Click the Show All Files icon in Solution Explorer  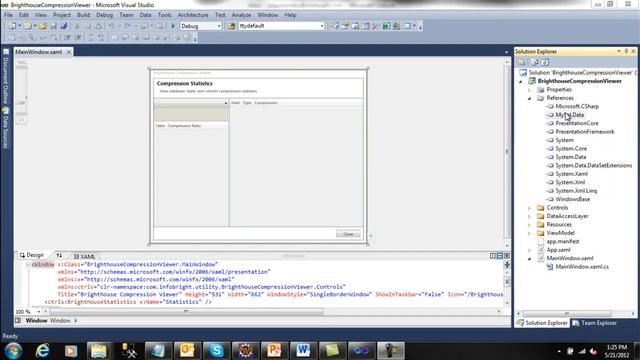point(534,62)
